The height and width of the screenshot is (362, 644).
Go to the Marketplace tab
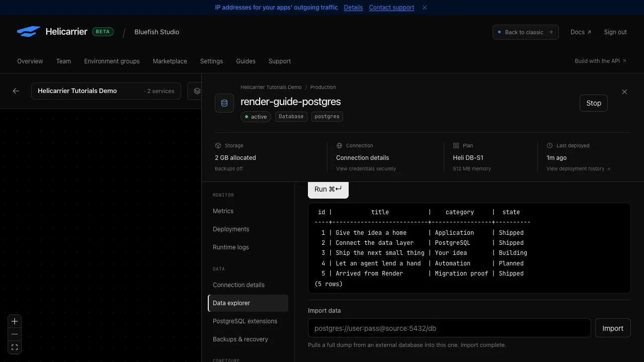click(x=170, y=61)
